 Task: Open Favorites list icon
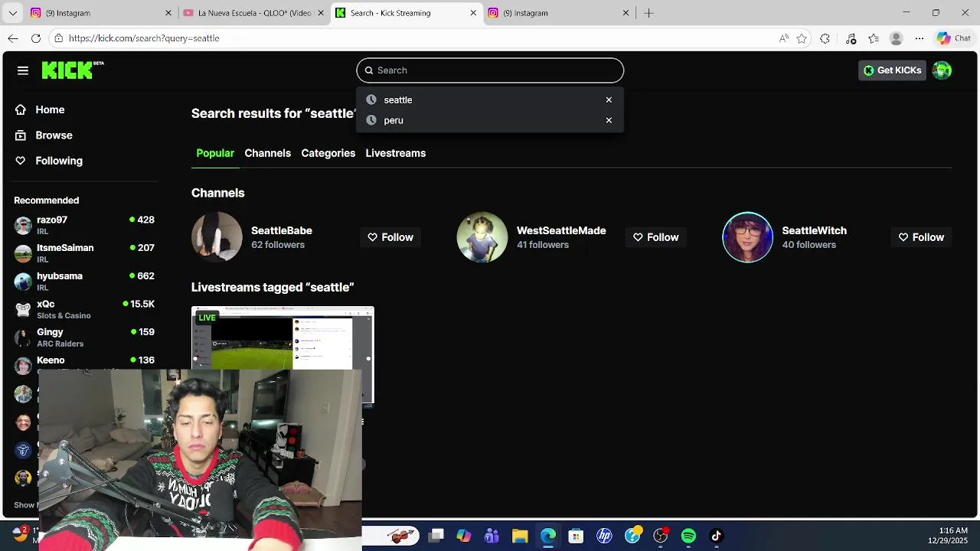coord(874,38)
